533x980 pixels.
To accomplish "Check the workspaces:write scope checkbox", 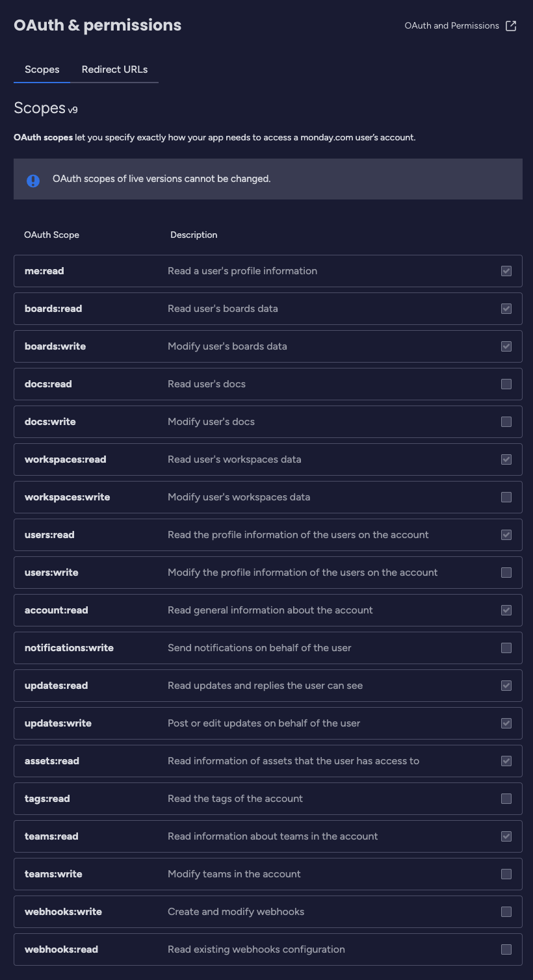I will click(x=506, y=497).
